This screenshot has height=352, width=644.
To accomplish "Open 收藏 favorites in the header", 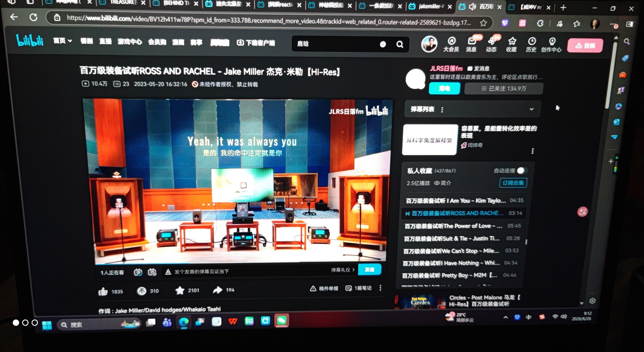I will pyautogui.click(x=511, y=45).
